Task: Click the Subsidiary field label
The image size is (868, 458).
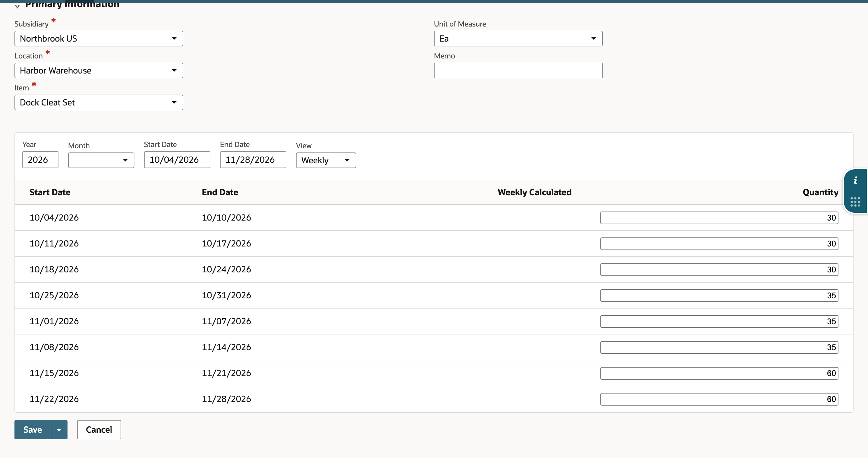Action: (x=31, y=24)
